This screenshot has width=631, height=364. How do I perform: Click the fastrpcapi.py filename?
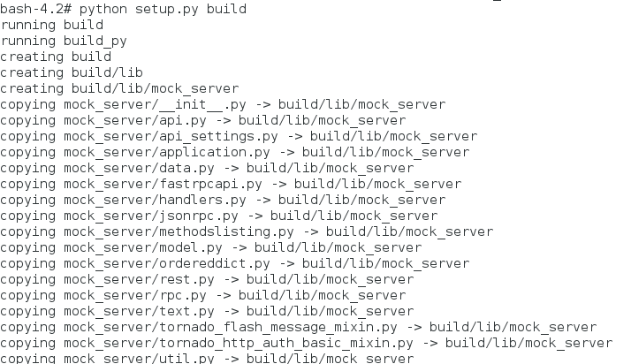tap(212, 184)
